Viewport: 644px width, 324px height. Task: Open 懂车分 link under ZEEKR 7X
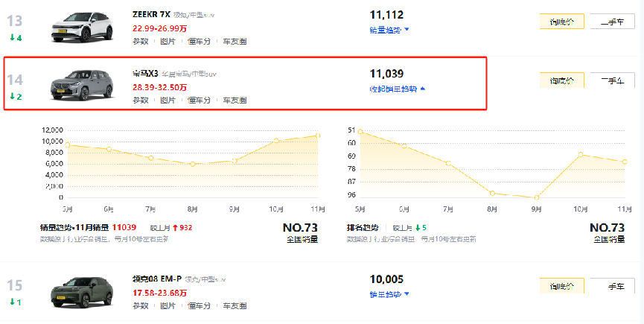[x=200, y=42]
